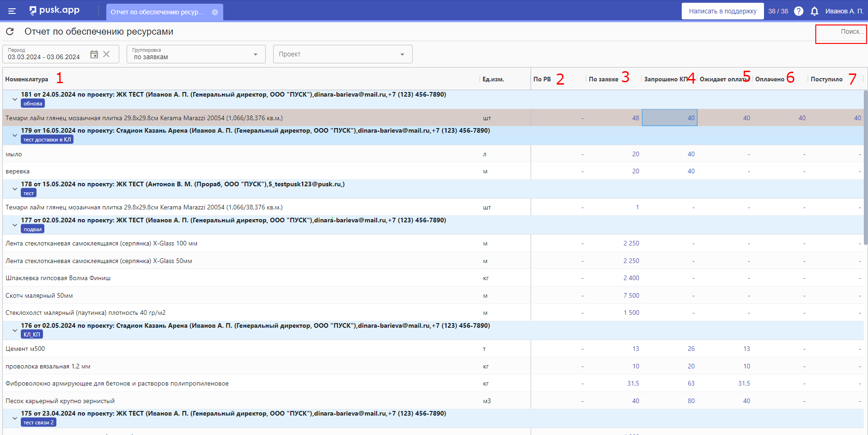The height and width of the screenshot is (435, 868).
Task: Close the Отчет по обеспечению ресурсами tab
Action: 215,12
